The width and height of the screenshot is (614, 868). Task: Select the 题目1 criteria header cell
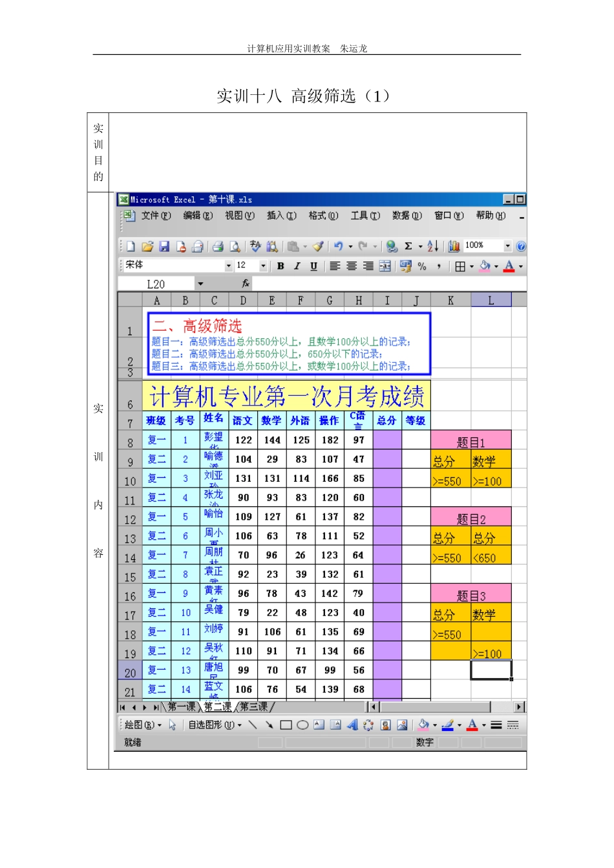click(471, 440)
